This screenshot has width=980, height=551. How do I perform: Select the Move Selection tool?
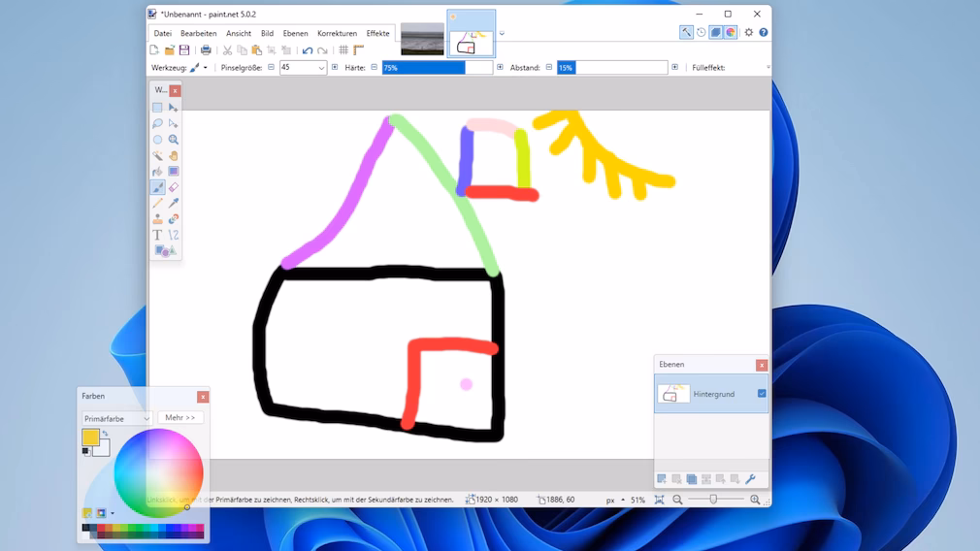(x=173, y=124)
